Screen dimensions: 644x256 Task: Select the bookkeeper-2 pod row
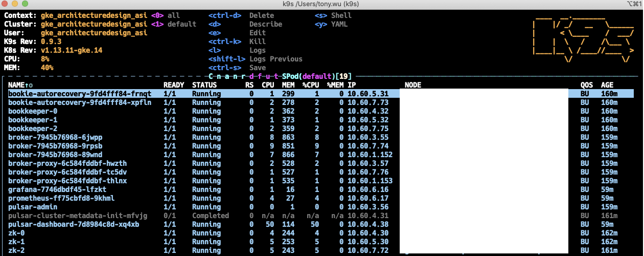click(x=321, y=129)
